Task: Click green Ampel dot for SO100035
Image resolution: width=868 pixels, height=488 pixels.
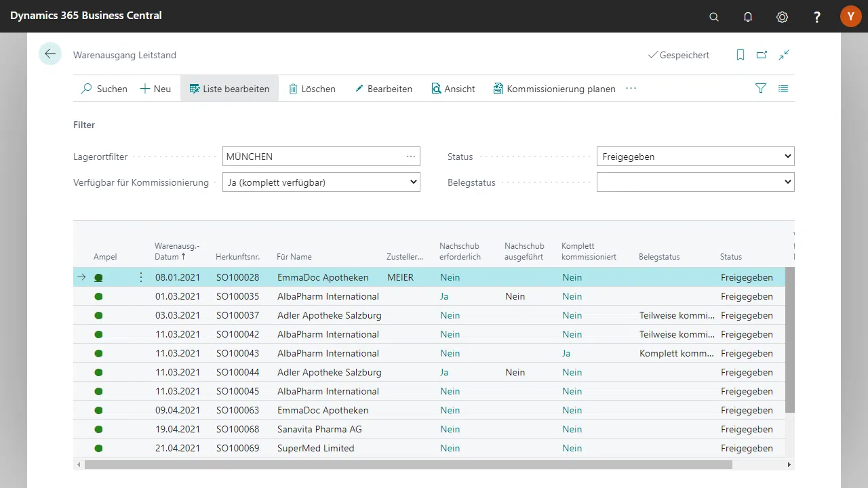Action: pos(98,296)
